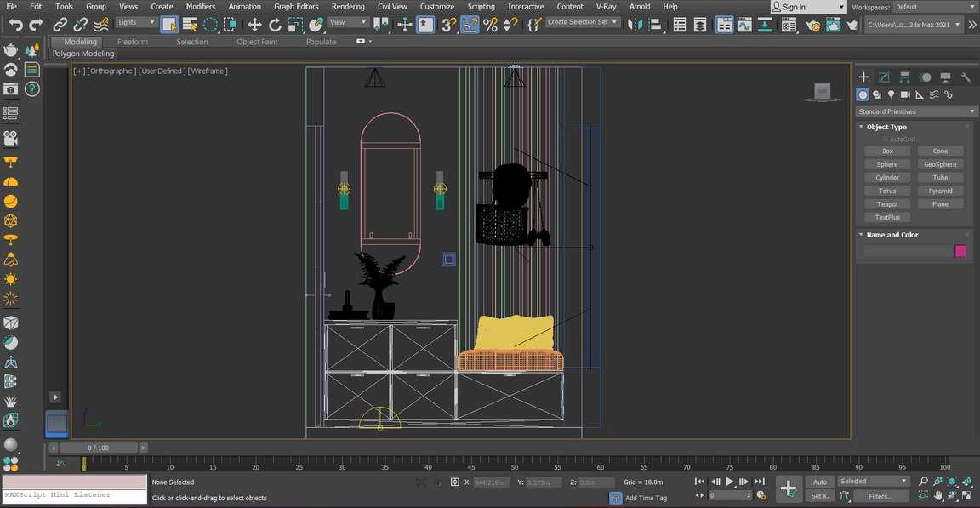Select the Select Object arrow tool
The image size is (980, 508).
coord(169,25)
